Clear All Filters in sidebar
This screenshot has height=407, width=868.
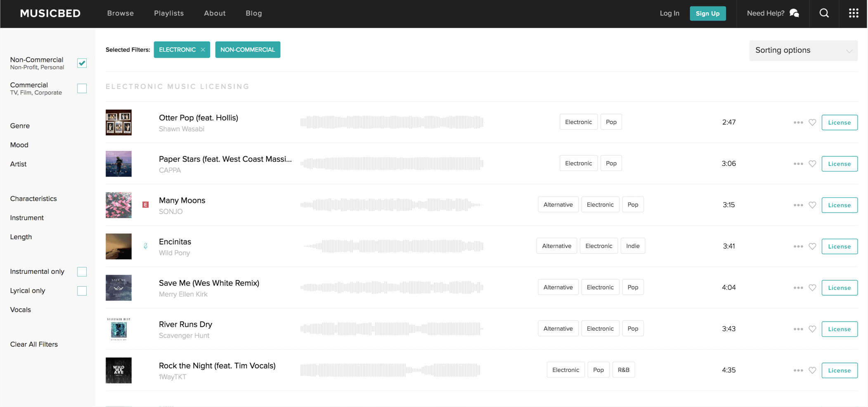[x=34, y=344]
